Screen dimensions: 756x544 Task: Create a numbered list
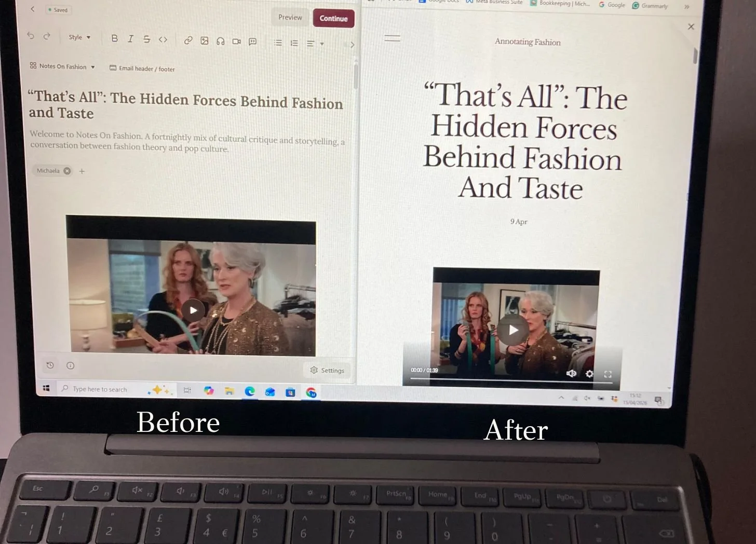pos(294,43)
